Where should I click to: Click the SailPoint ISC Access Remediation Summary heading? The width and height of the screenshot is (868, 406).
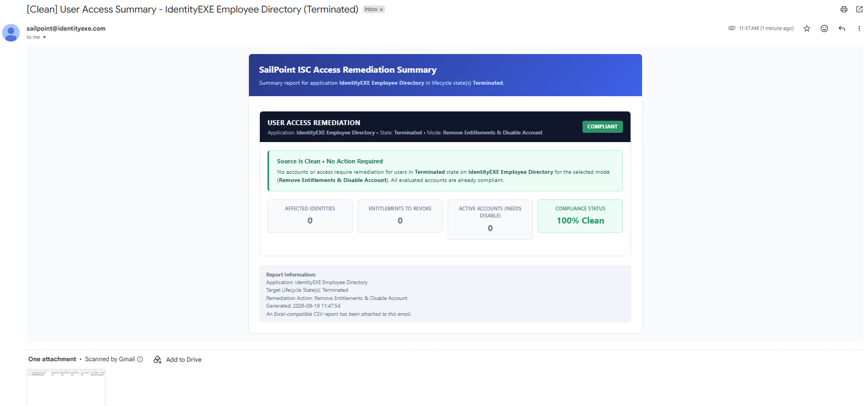(348, 70)
